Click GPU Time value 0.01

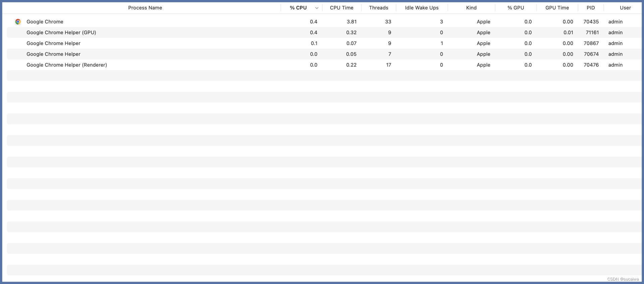568,33
